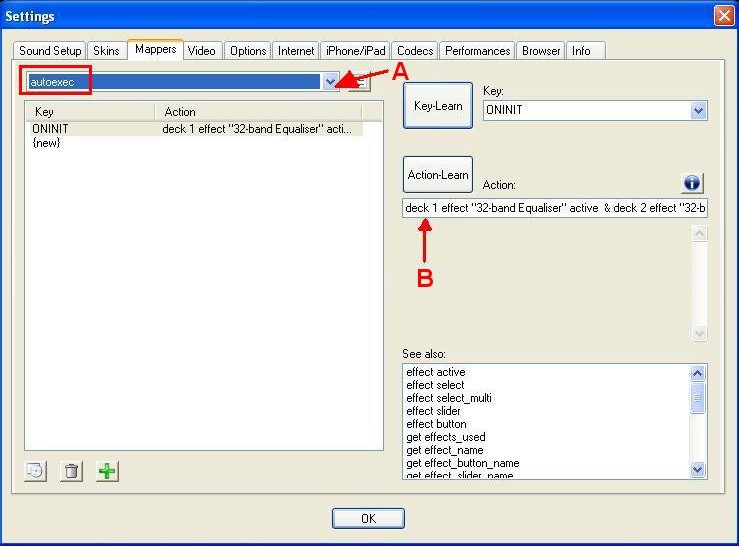Screen dimensions: 739x546
Task: Open the Info tab
Action: (x=585, y=50)
